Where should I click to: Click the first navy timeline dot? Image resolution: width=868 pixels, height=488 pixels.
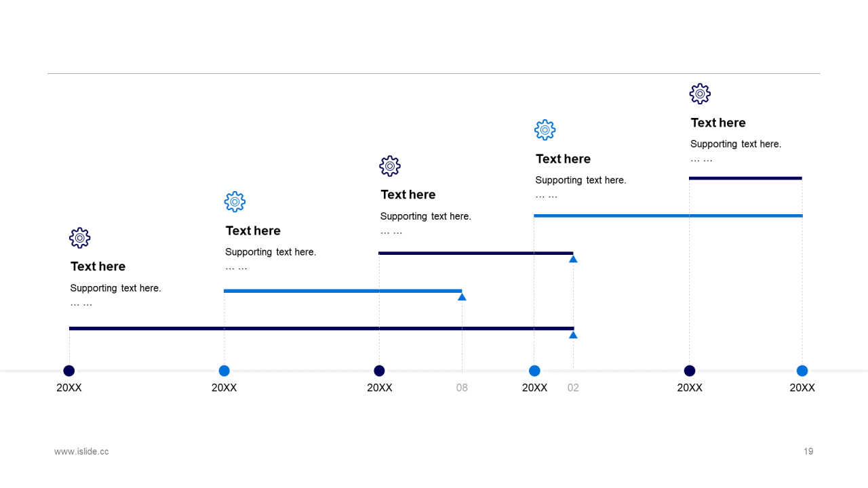69,371
